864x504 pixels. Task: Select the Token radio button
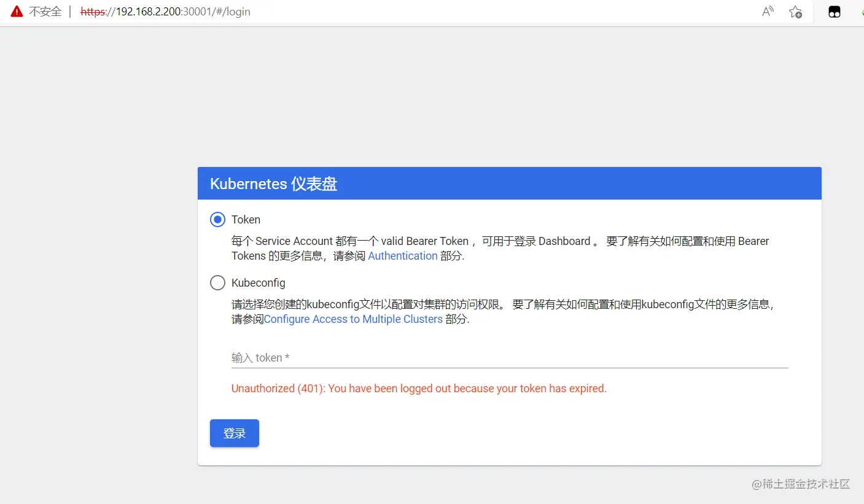[x=217, y=220]
